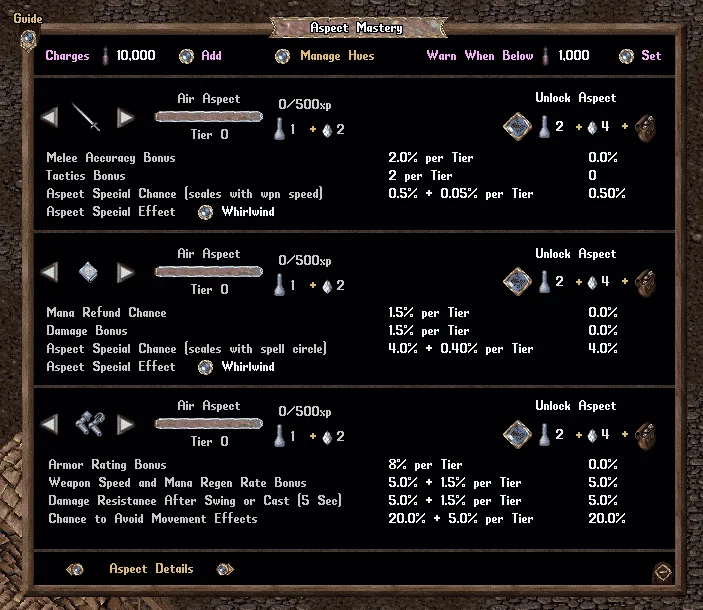Click armor upgrade cost crystal icon
The image size is (703, 610).
(x=327, y=437)
